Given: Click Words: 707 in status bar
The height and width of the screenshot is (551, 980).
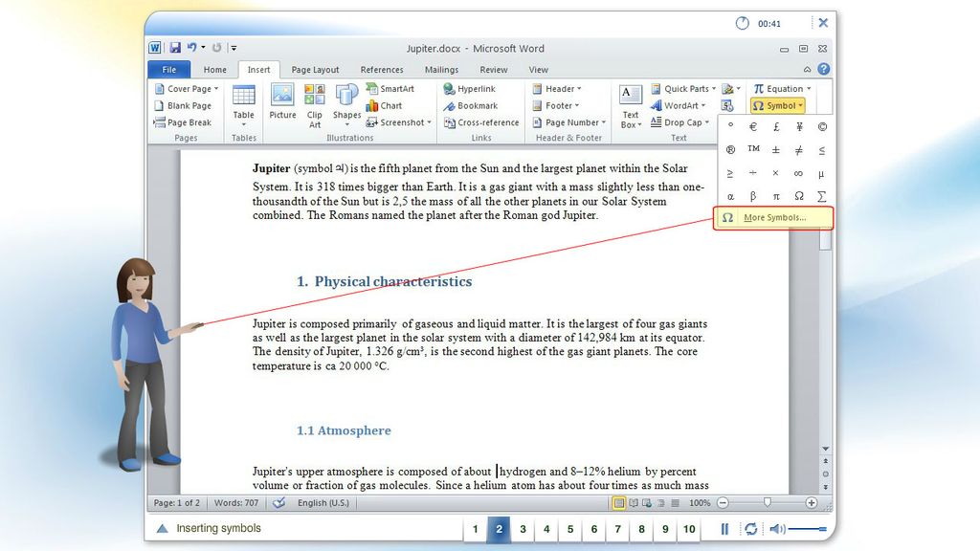Looking at the screenshot, I should (236, 503).
